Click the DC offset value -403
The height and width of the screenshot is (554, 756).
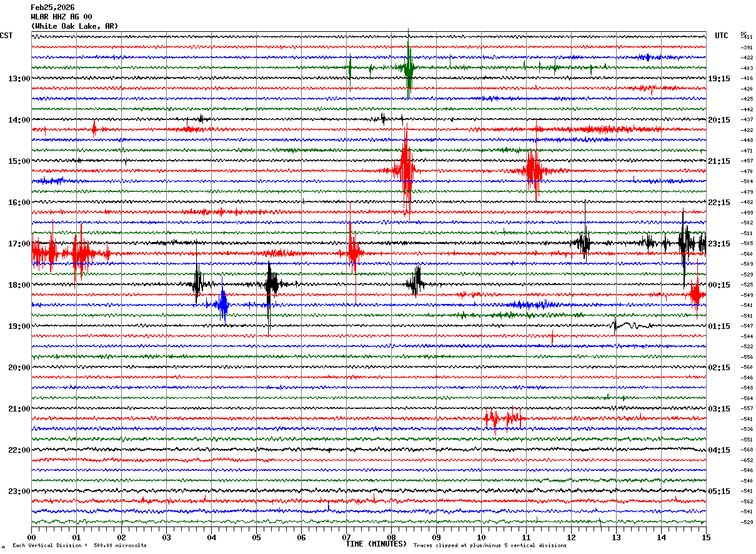pyautogui.click(x=747, y=68)
